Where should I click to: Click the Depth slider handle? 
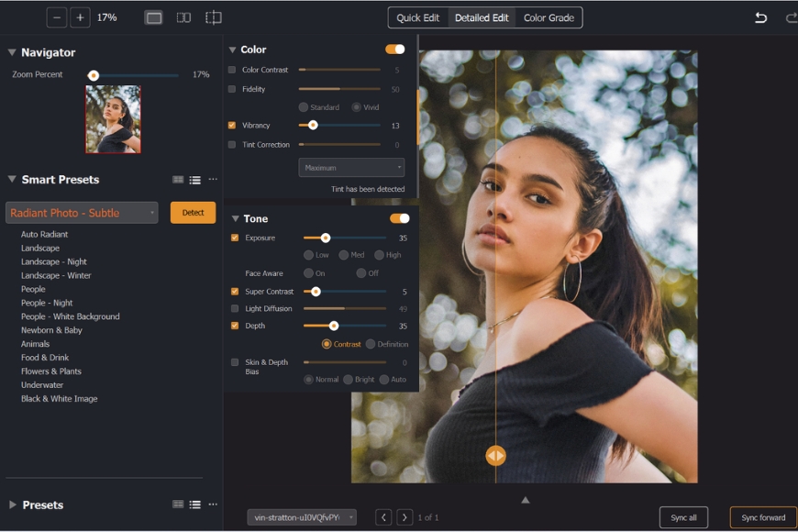(334, 326)
